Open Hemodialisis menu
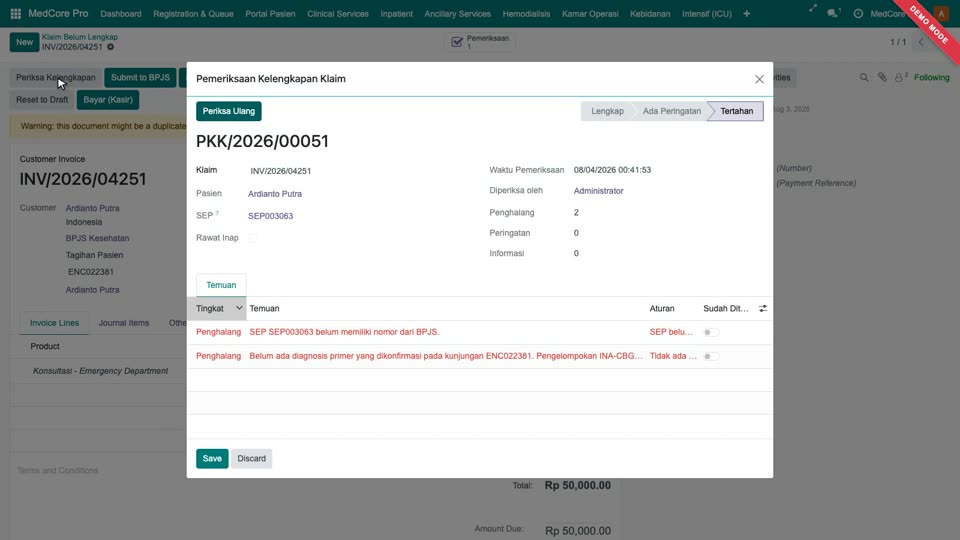960x540 pixels. pos(526,13)
